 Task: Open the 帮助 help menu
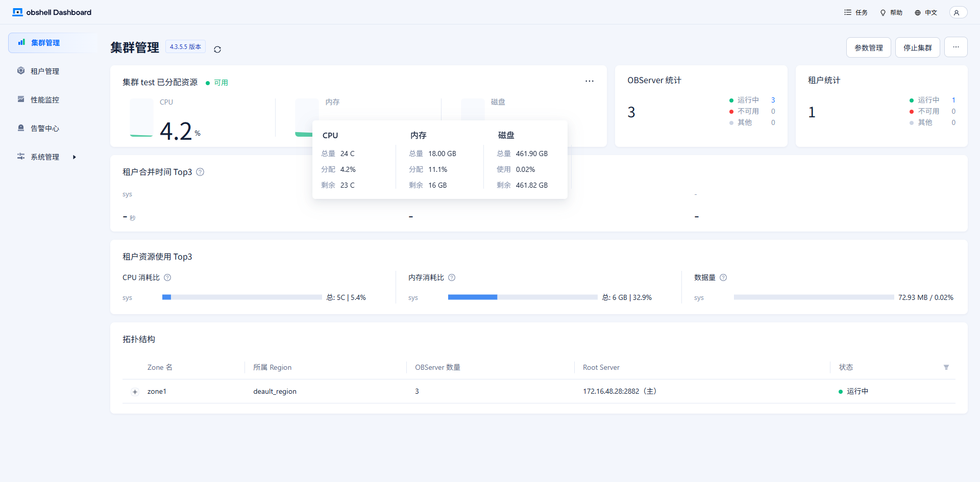coord(891,13)
